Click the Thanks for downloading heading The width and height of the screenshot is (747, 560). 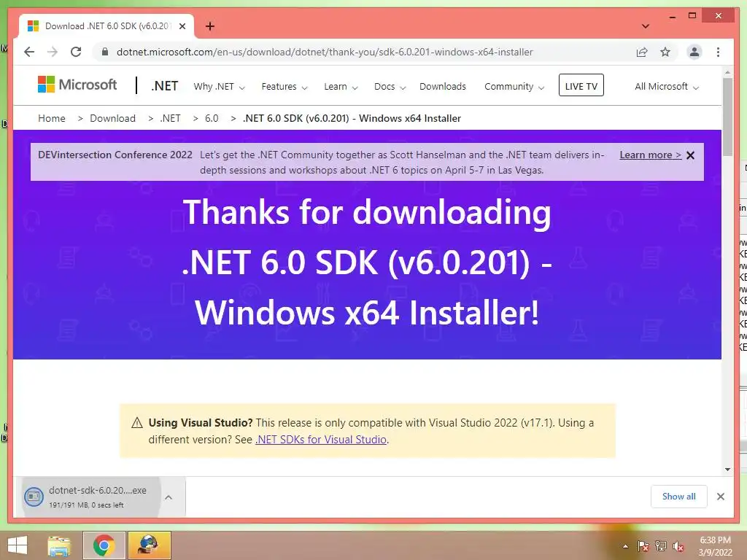point(367,262)
